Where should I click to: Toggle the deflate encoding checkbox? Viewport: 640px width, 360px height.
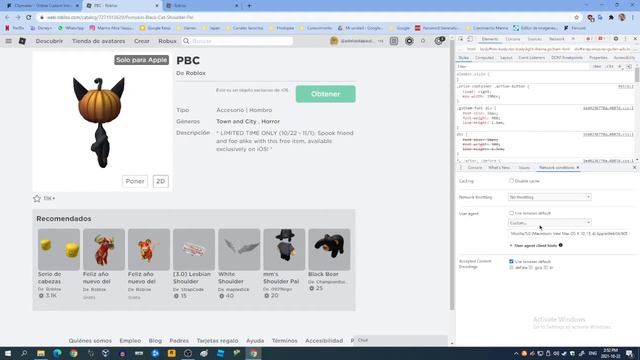(511, 268)
